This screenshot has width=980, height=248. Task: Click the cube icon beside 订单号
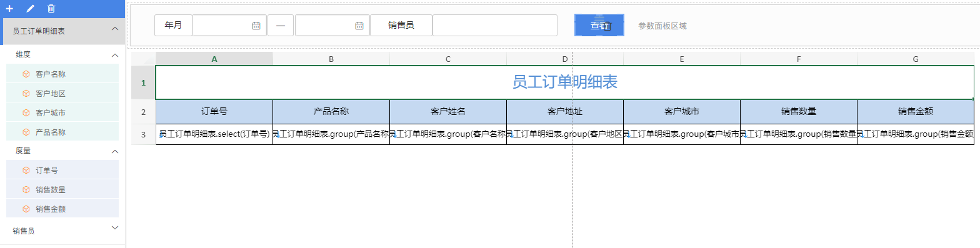click(x=26, y=170)
